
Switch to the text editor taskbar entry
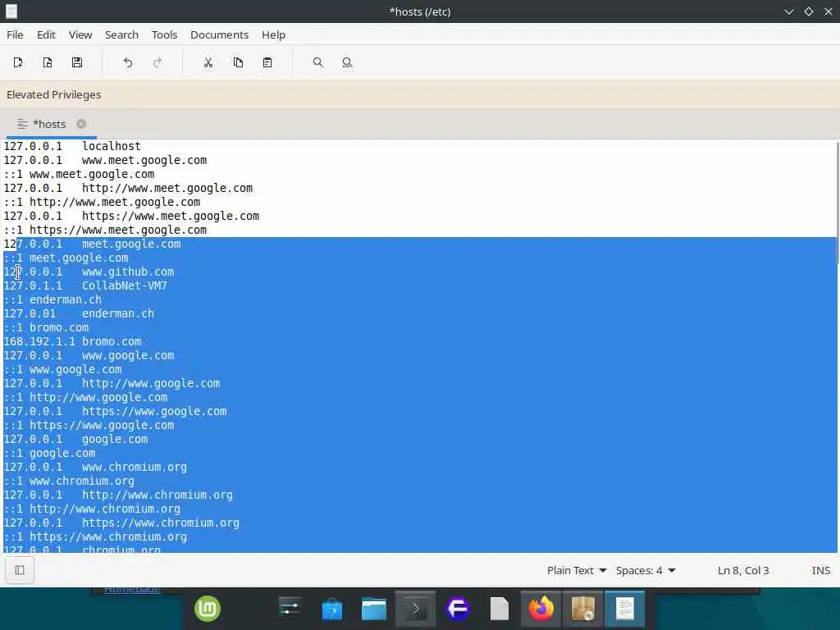coord(624,609)
